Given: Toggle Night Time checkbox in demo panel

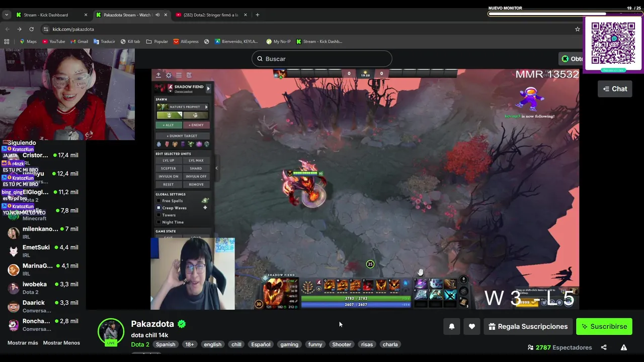Looking at the screenshot, I should coord(159,222).
